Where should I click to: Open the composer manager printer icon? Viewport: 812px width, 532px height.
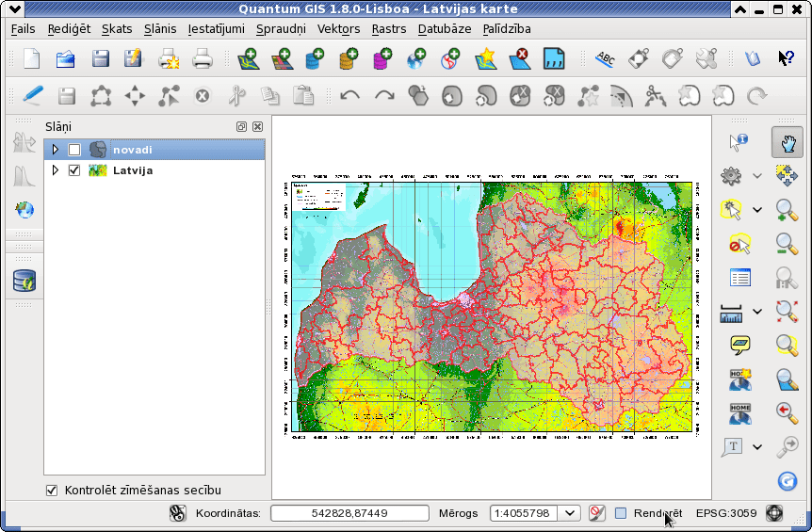[x=202, y=58]
